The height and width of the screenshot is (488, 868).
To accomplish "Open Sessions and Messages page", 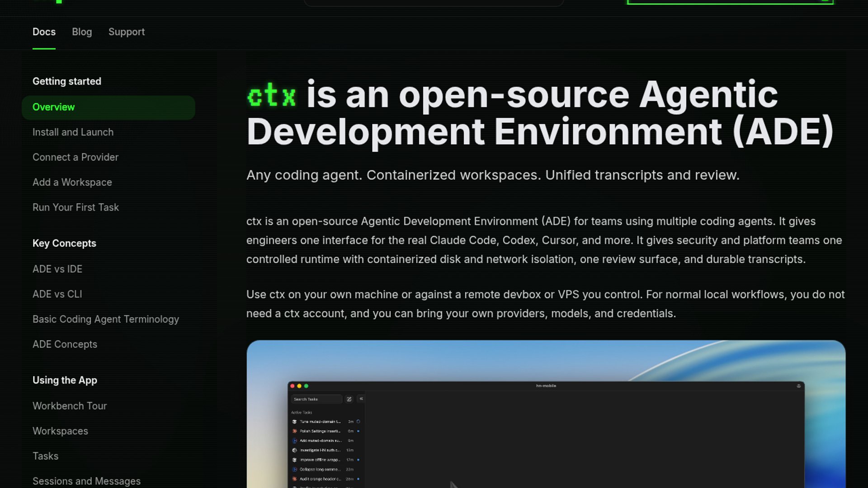I will click(86, 481).
